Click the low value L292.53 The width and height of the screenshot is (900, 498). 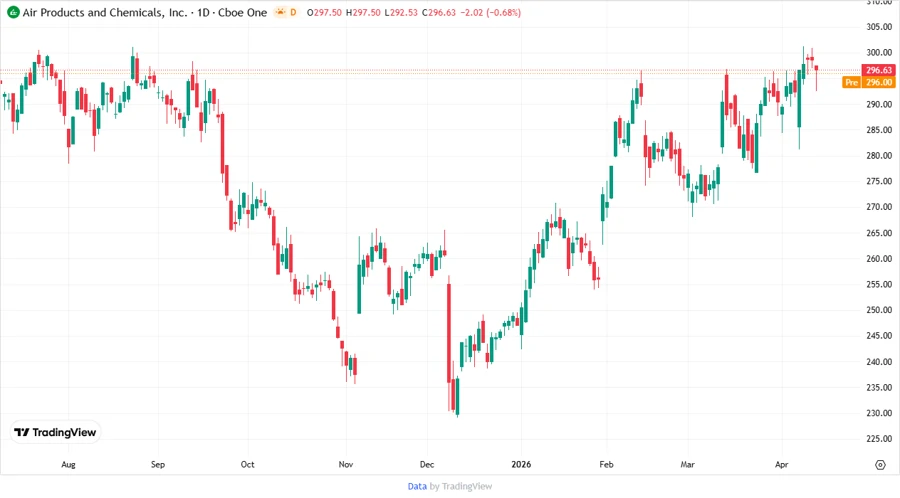(x=401, y=12)
